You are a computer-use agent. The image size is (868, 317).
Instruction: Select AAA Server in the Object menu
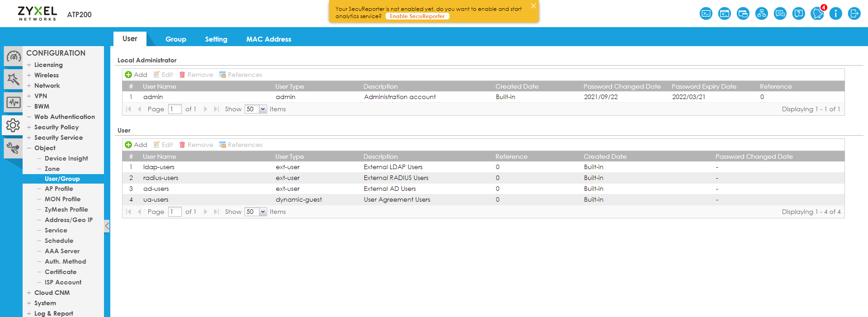pos(62,251)
